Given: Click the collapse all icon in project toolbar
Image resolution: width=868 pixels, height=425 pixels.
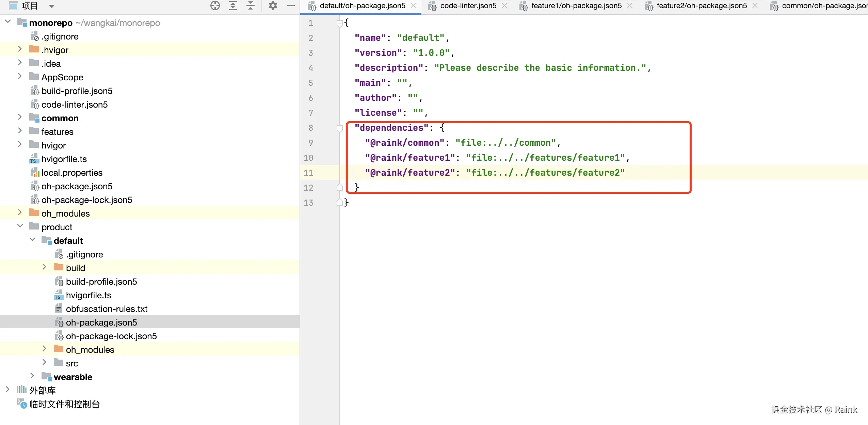Looking at the screenshot, I should (x=251, y=5).
